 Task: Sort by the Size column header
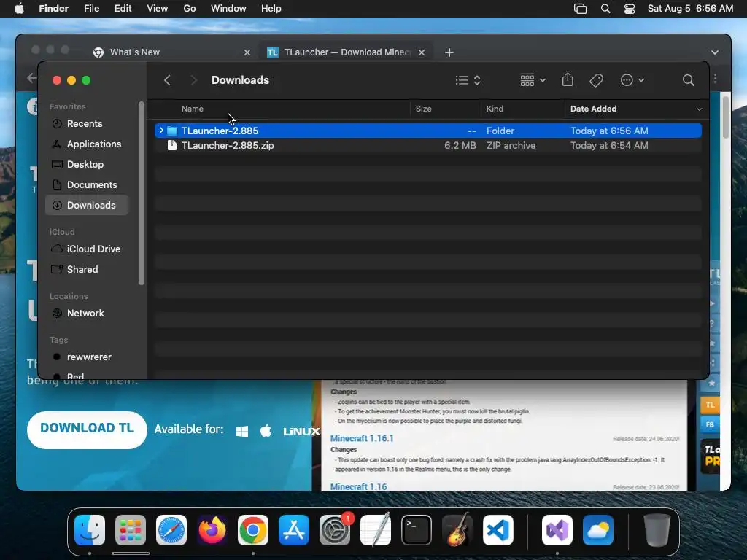coord(424,109)
